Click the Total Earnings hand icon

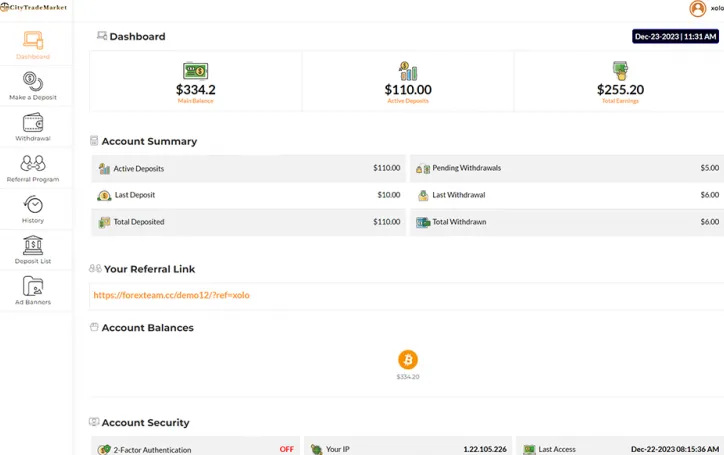click(x=620, y=71)
